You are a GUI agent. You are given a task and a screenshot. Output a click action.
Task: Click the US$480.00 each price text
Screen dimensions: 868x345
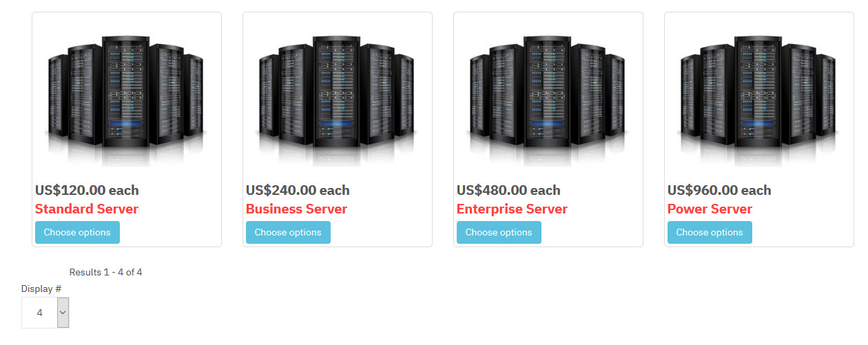point(508,190)
